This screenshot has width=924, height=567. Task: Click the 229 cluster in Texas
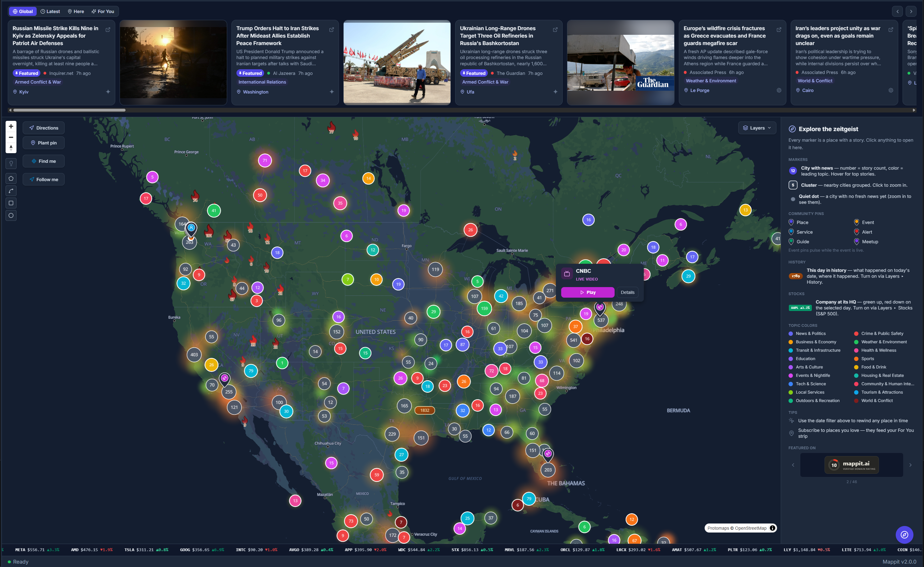tap(392, 434)
